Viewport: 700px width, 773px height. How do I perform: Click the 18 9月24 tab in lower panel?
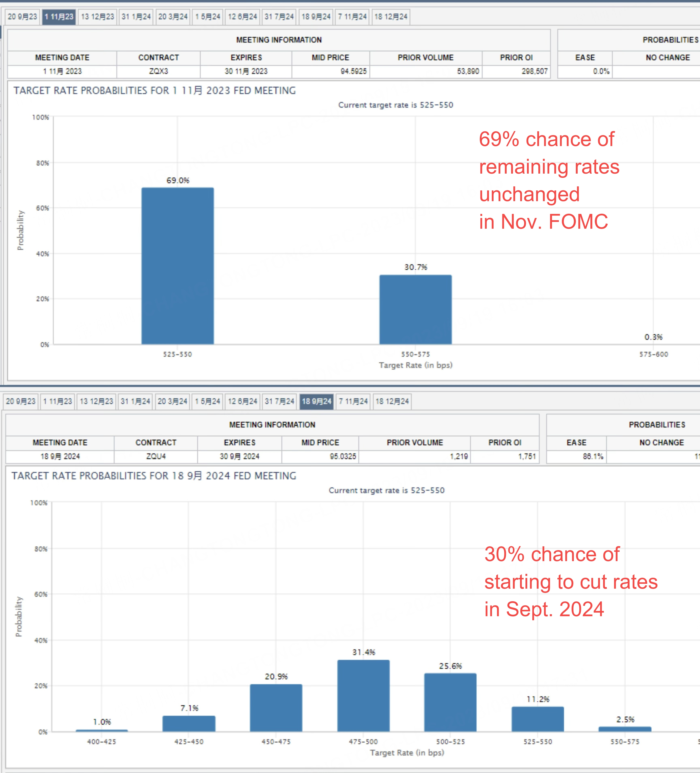317,401
